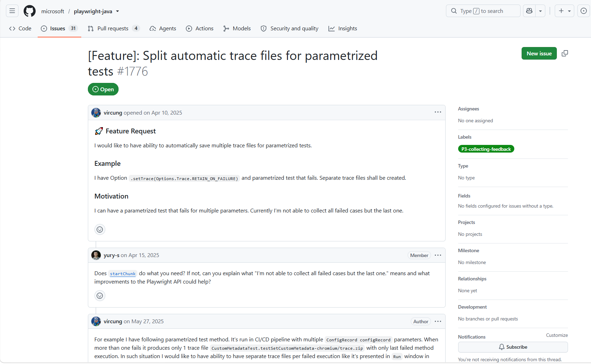Click the 'on May 27, 2025' timestamp
This screenshot has height=364, width=591.
[x=144, y=322]
